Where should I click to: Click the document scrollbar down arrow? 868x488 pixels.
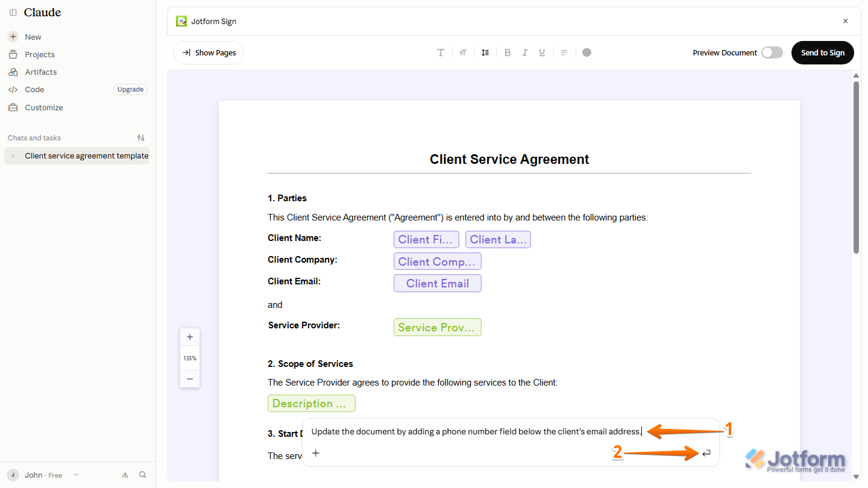pos(856,477)
